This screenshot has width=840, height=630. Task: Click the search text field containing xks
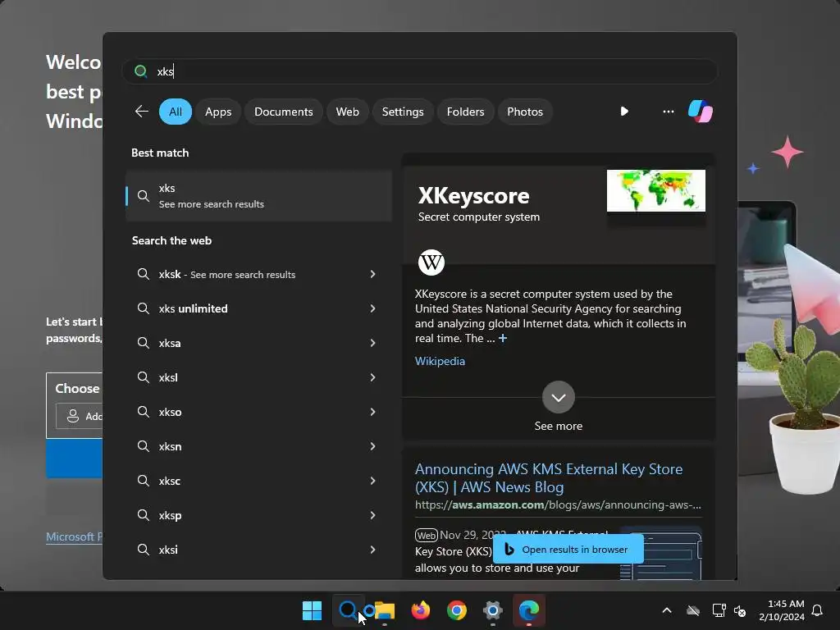pyautogui.click(x=419, y=71)
